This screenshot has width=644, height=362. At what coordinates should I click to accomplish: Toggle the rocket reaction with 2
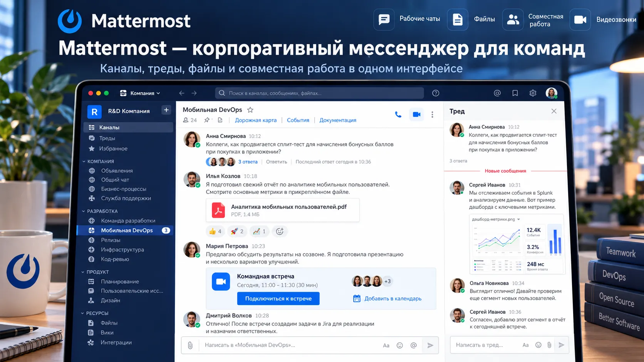(x=237, y=231)
